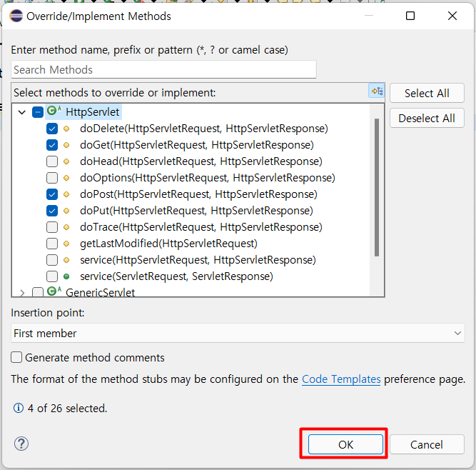Select the doGet(HttpServletRequest, HttpServletResponse) row text
The image size is (476, 470).
197,145
